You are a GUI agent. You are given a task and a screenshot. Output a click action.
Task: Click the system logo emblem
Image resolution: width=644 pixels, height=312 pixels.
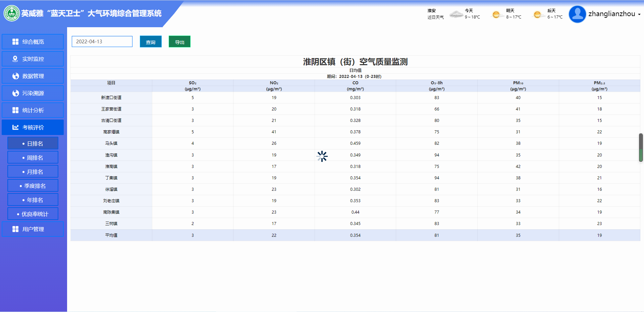point(12,13)
